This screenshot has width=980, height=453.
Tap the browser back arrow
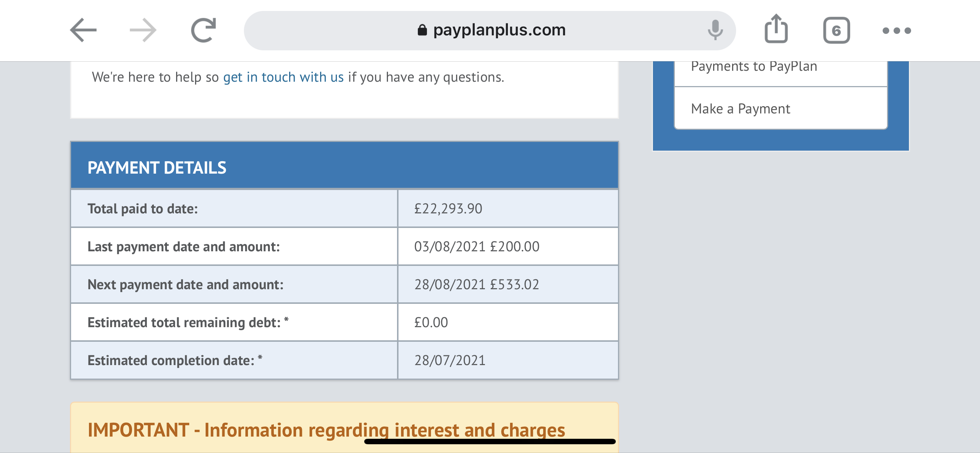click(83, 30)
